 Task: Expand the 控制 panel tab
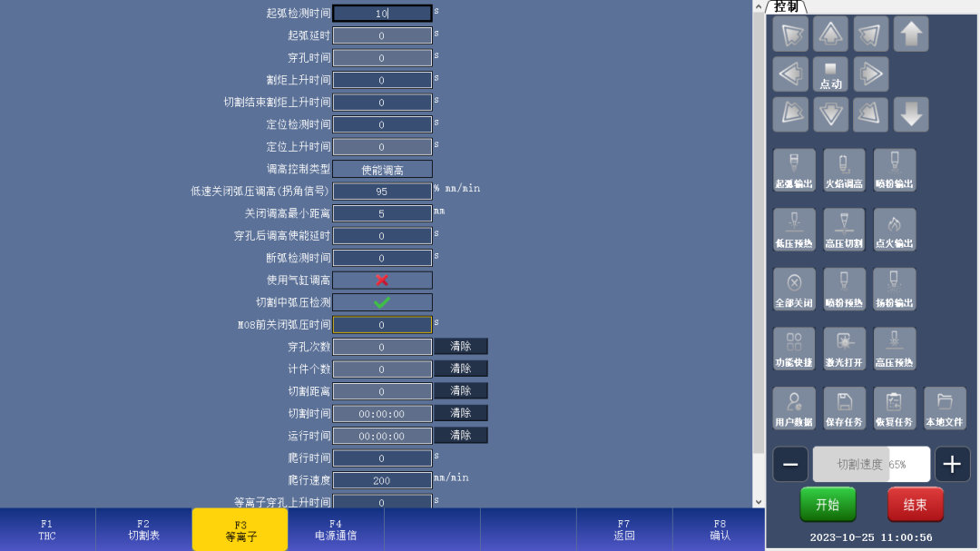(784, 6)
